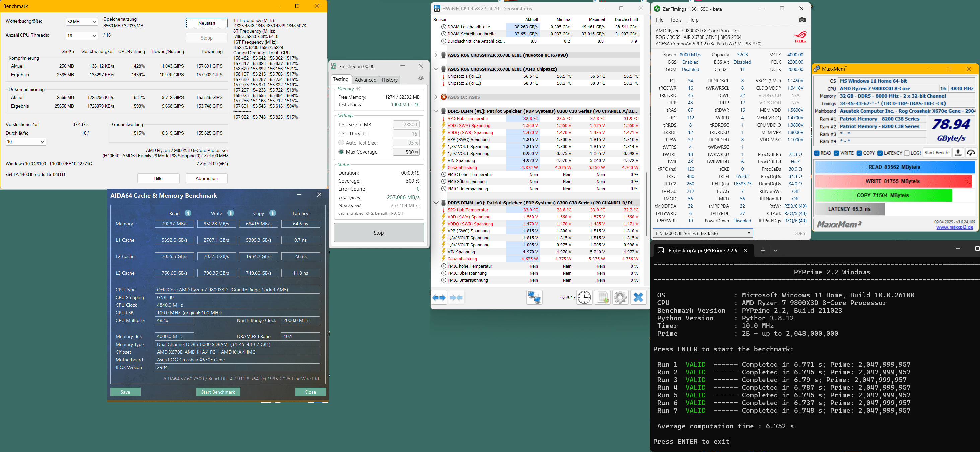Open ZenTimings Help menu
This screenshot has width=980, height=452.
[693, 20]
